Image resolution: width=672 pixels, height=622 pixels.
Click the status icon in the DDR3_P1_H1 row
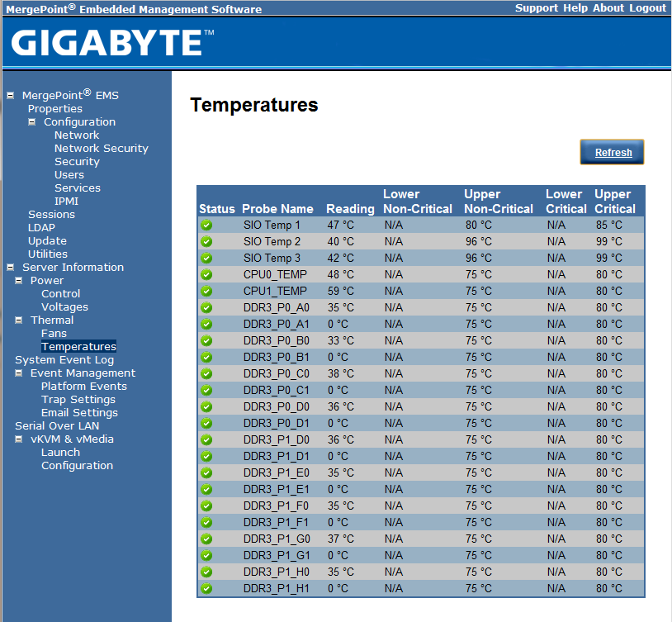[206, 588]
